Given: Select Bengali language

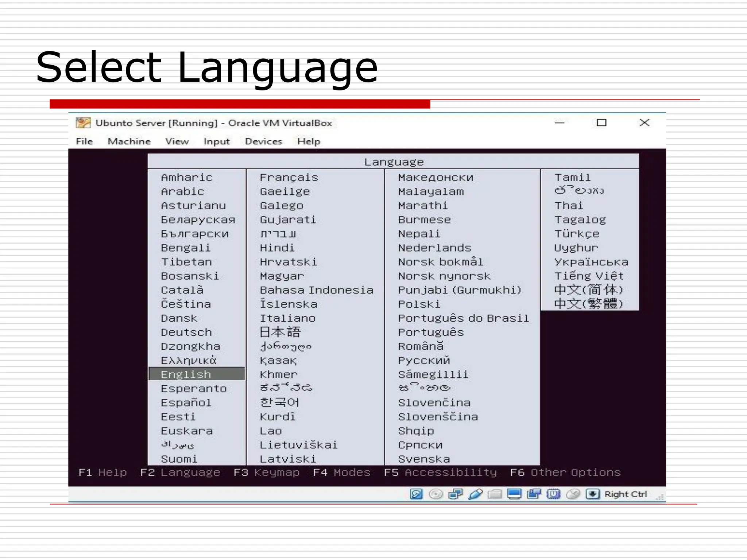Looking at the screenshot, I should click(186, 248).
